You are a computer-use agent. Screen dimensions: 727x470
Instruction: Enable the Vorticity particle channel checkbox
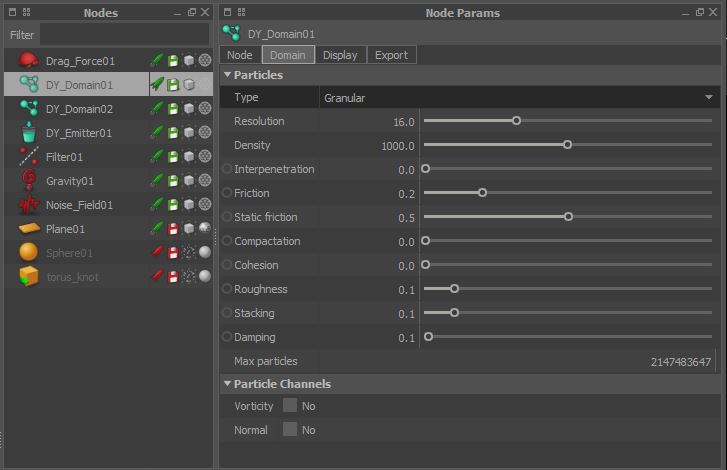click(x=290, y=406)
